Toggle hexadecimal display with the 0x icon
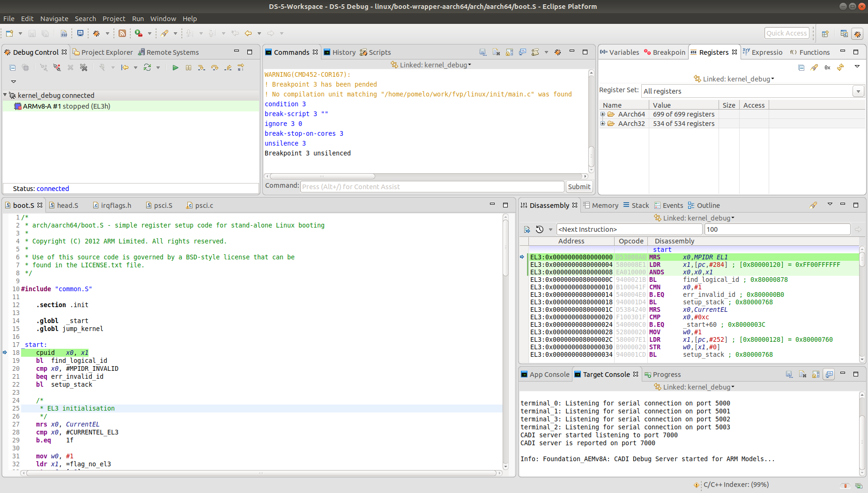 click(x=827, y=68)
